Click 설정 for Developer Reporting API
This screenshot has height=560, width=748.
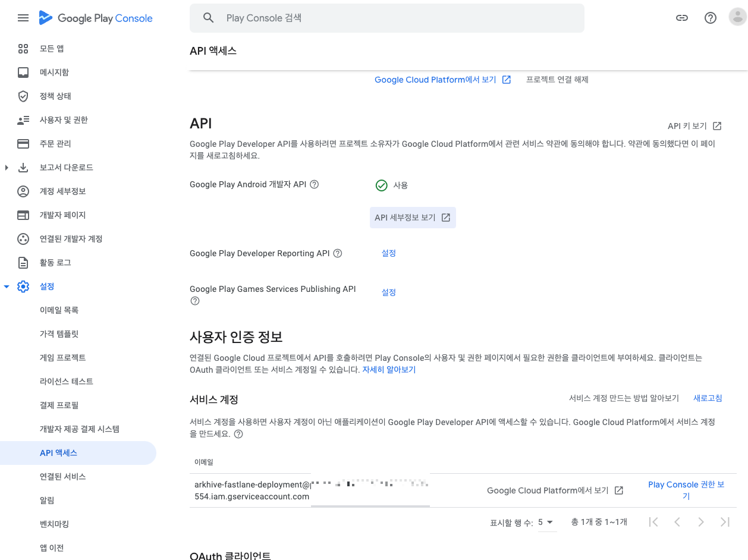click(x=389, y=253)
